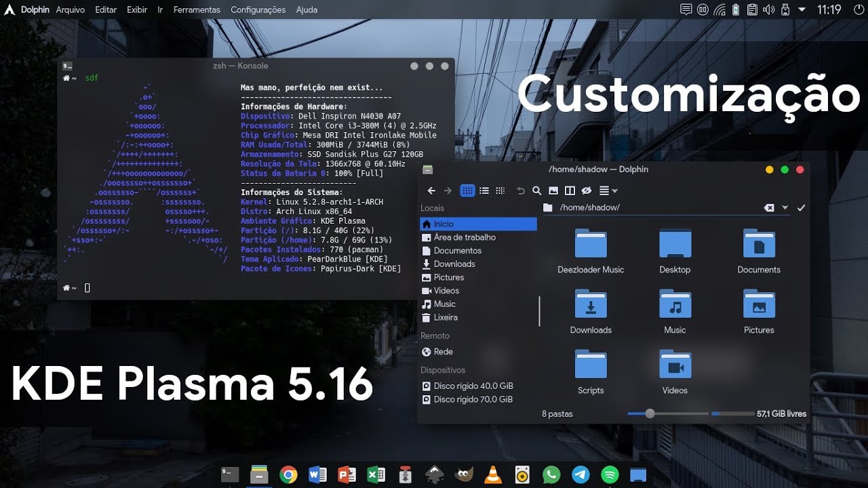Open the battery status tray icon
Screen dimensions: 868x488
pyautogui.click(x=736, y=9)
